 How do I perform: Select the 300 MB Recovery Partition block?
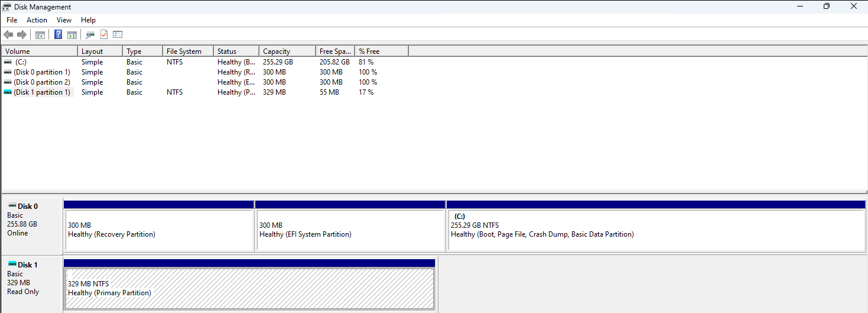coord(158,230)
